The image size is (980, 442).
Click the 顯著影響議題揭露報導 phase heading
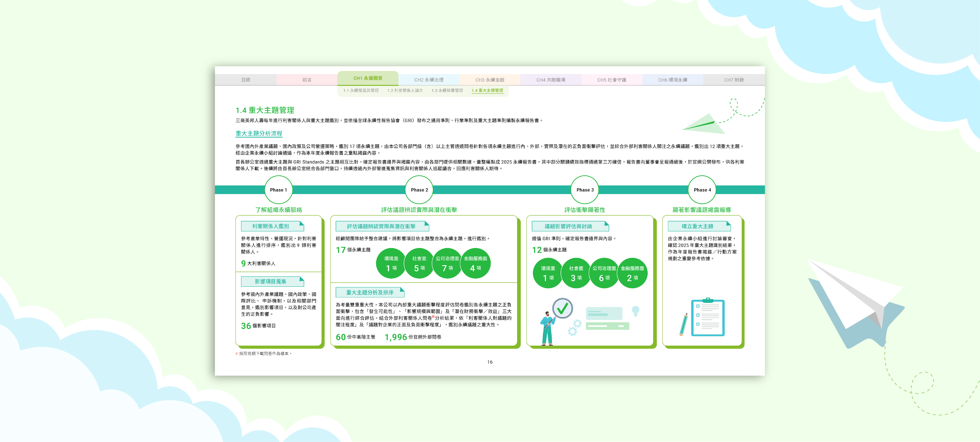pyautogui.click(x=701, y=210)
